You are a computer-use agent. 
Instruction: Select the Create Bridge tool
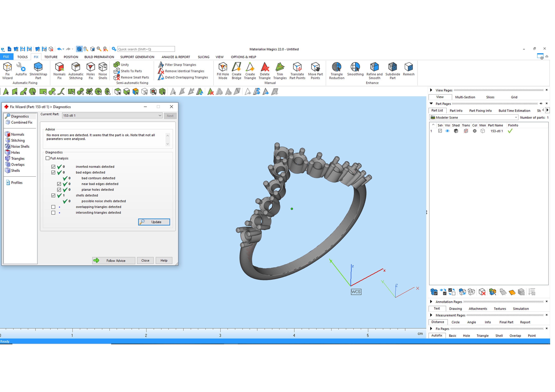tap(236, 71)
